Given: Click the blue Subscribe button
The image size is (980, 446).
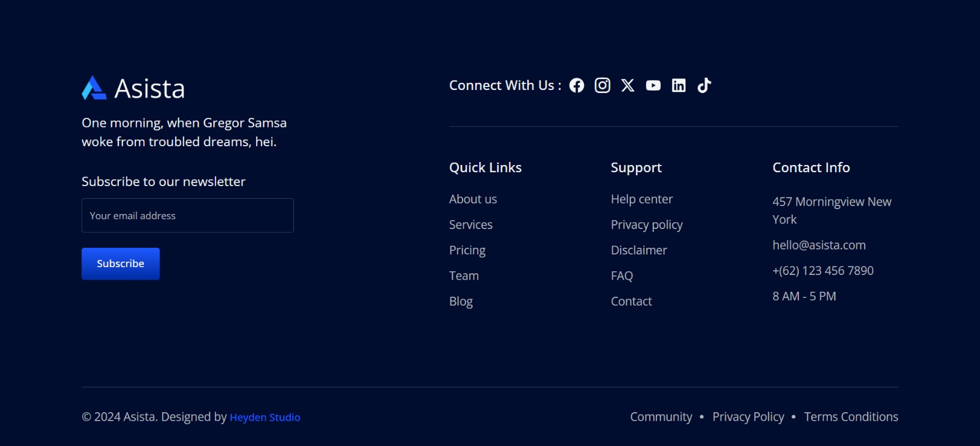Looking at the screenshot, I should 121,263.
